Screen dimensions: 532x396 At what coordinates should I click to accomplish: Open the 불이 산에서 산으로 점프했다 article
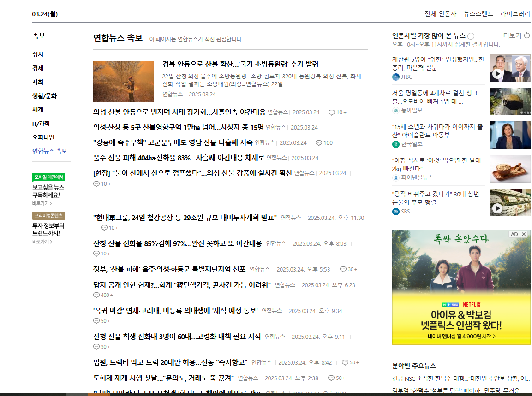(x=192, y=173)
